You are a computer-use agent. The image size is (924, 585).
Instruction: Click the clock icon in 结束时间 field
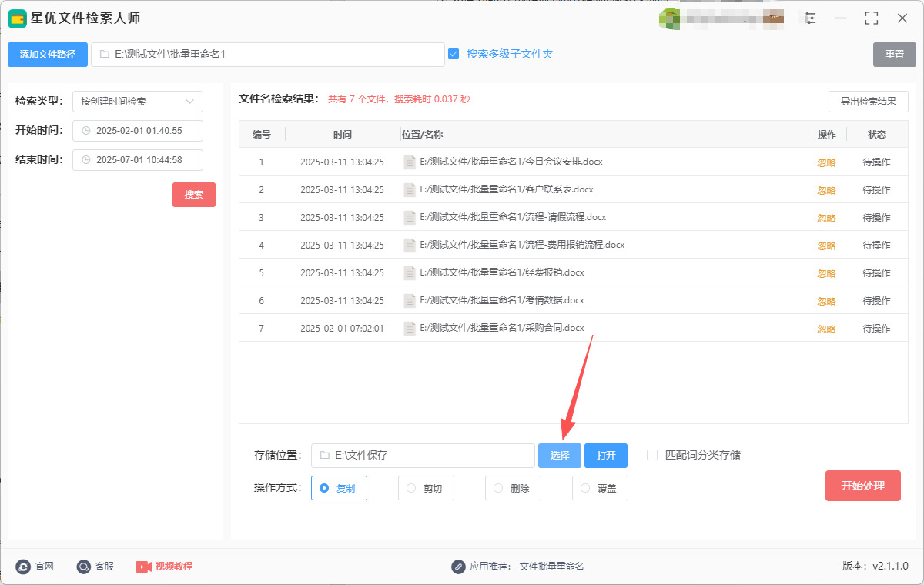pyautogui.click(x=86, y=160)
